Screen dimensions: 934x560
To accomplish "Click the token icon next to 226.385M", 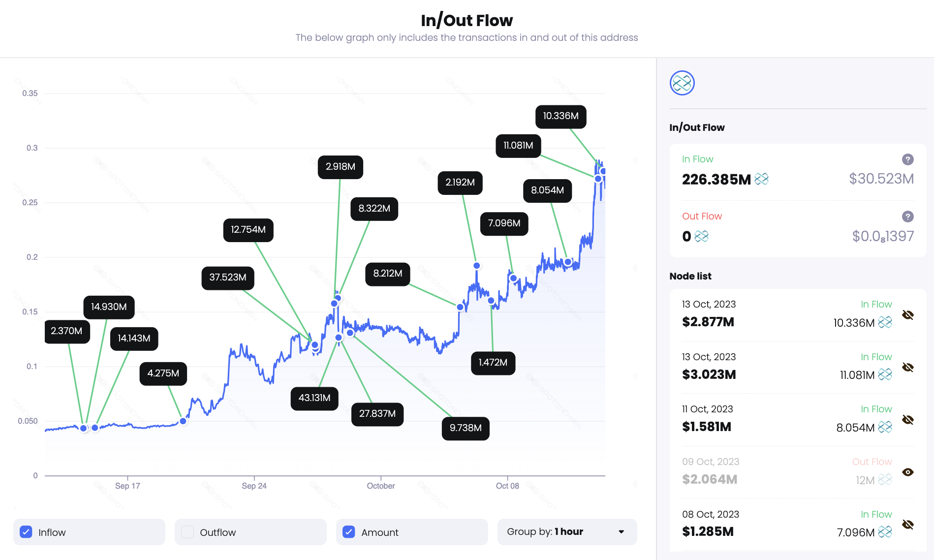I will click(x=761, y=179).
